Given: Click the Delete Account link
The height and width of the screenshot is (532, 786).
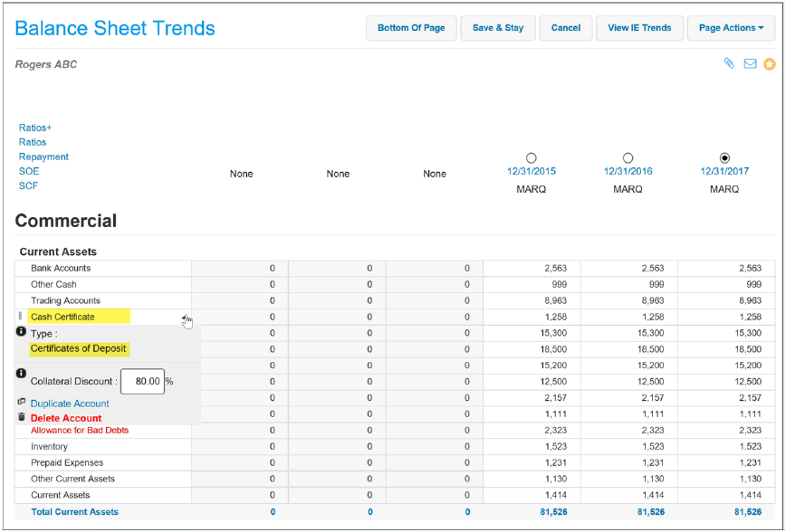Looking at the screenshot, I should point(66,418).
